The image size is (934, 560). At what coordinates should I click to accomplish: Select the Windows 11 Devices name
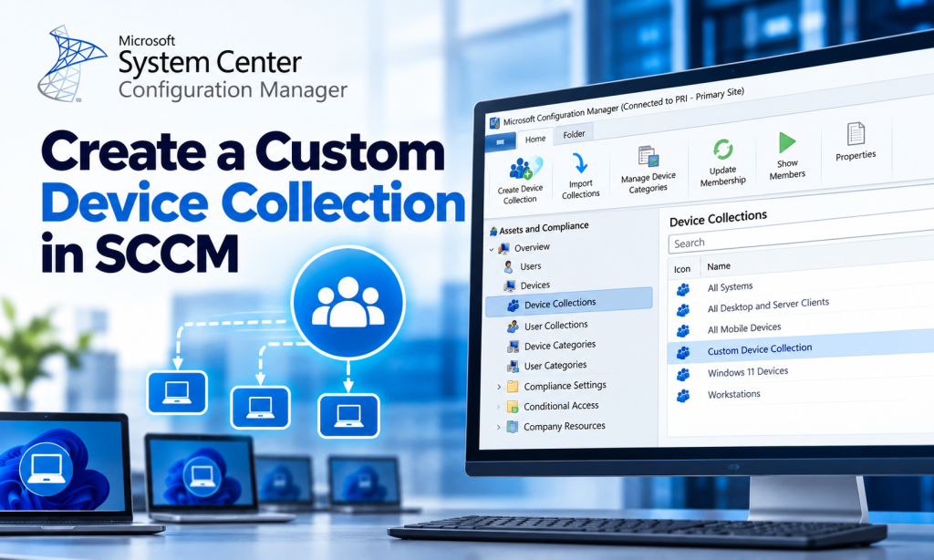(748, 372)
